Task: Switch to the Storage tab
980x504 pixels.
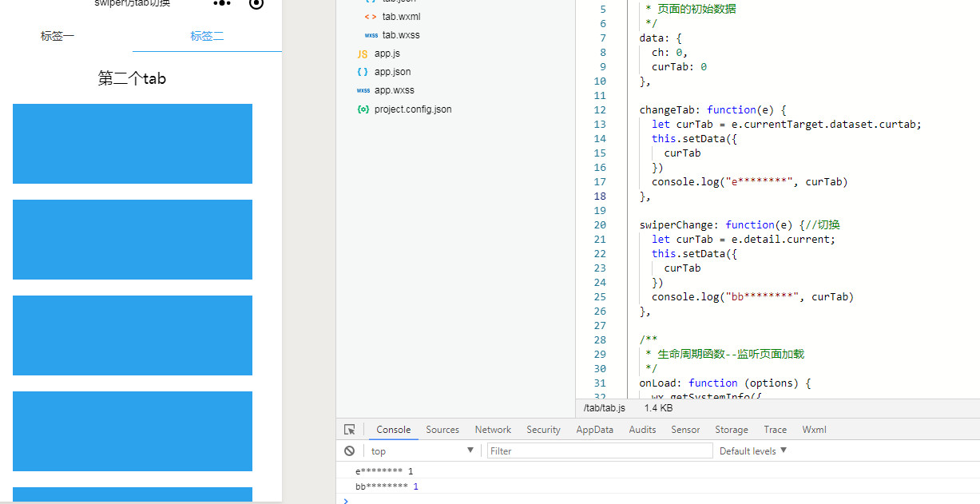Action: coord(732,430)
